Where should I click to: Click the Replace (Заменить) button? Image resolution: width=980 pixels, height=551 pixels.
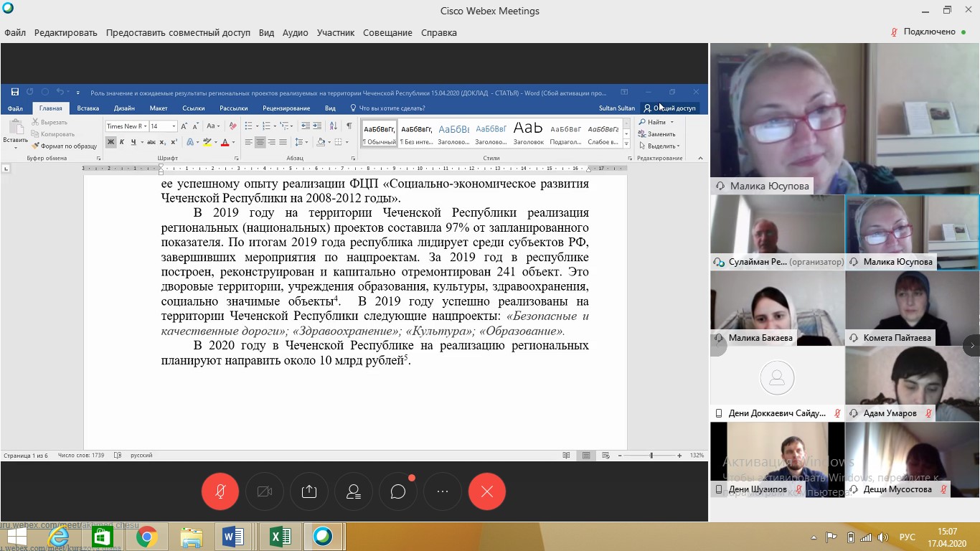[656, 134]
